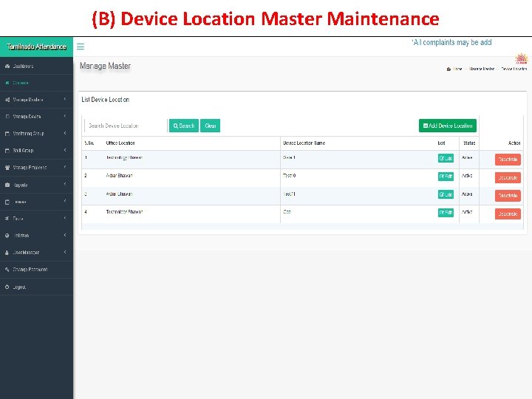
Task: Click the breadcrumb Home icon
Action: click(449, 69)
